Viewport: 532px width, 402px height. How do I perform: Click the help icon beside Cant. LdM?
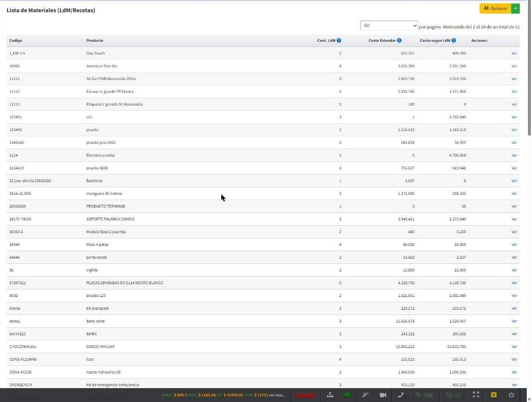(x=339, y=41)
